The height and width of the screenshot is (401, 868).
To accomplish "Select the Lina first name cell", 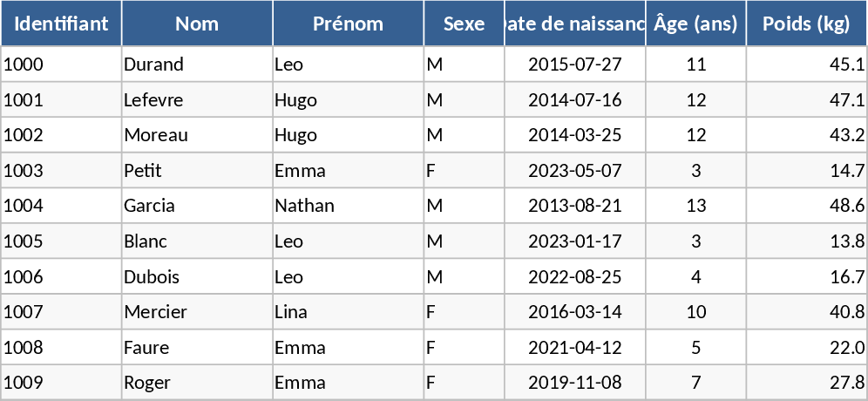I will (x=348, y=312).
